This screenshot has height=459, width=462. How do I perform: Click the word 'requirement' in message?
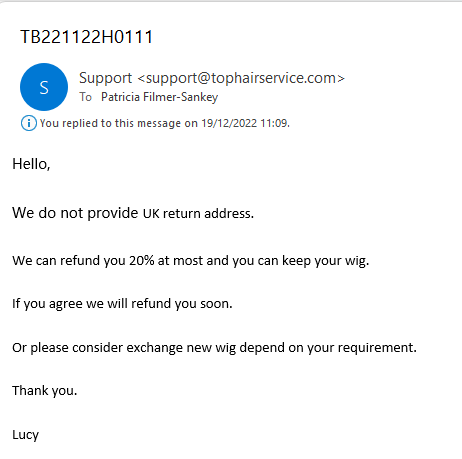(375, 348)
